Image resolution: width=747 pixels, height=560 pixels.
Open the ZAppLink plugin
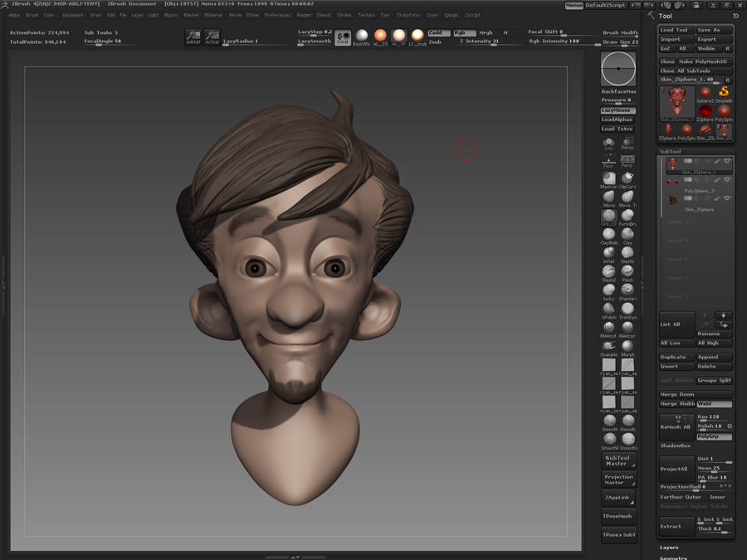[x=618, y=498]
